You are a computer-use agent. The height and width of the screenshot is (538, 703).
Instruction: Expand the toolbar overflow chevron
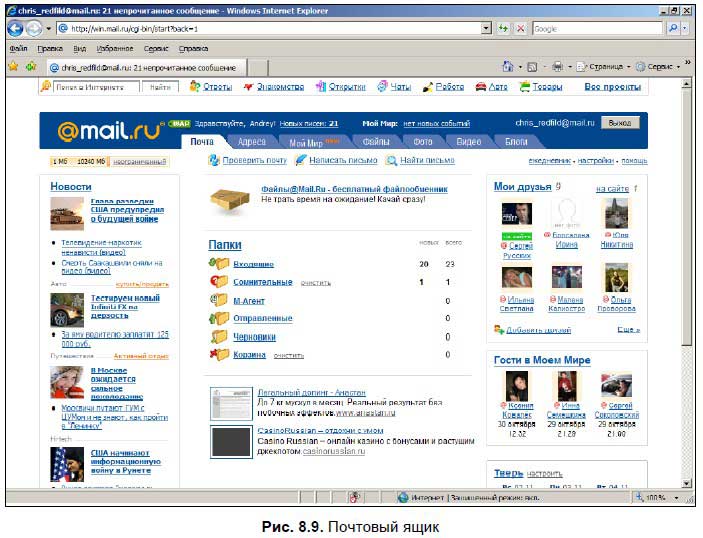[688, 62]
